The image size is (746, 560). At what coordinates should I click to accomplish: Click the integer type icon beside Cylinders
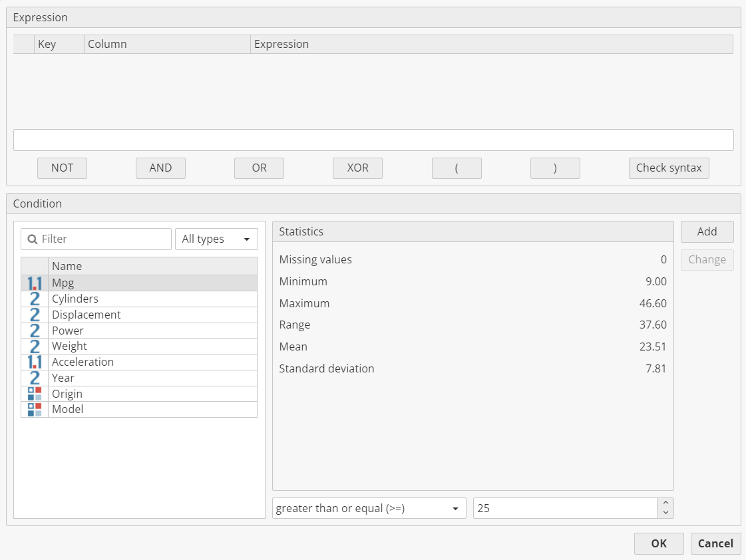pos(35,299)
